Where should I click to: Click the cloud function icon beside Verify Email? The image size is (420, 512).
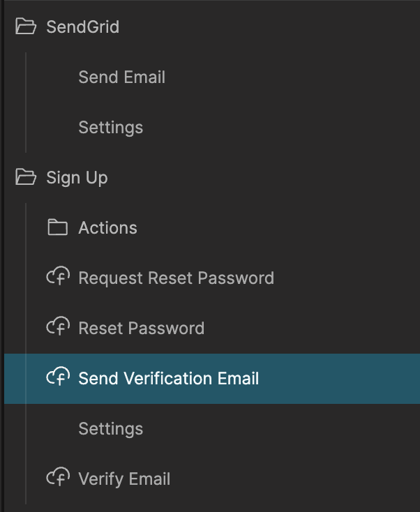pyautogui.click(x=57, y=479)
